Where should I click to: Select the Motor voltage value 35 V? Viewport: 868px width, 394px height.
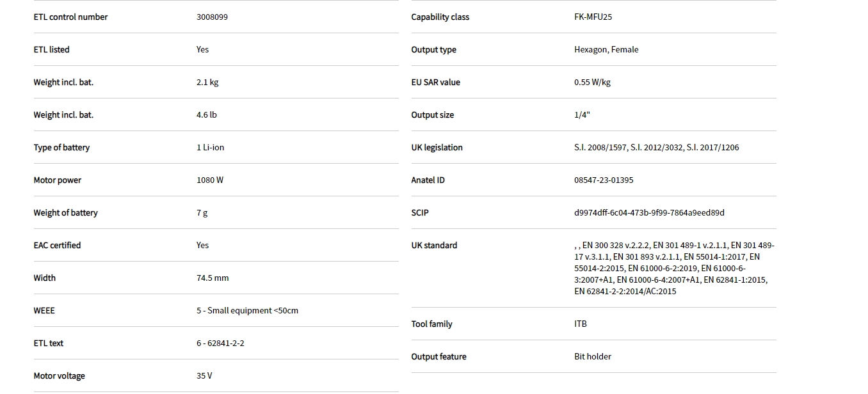[204, 376]
